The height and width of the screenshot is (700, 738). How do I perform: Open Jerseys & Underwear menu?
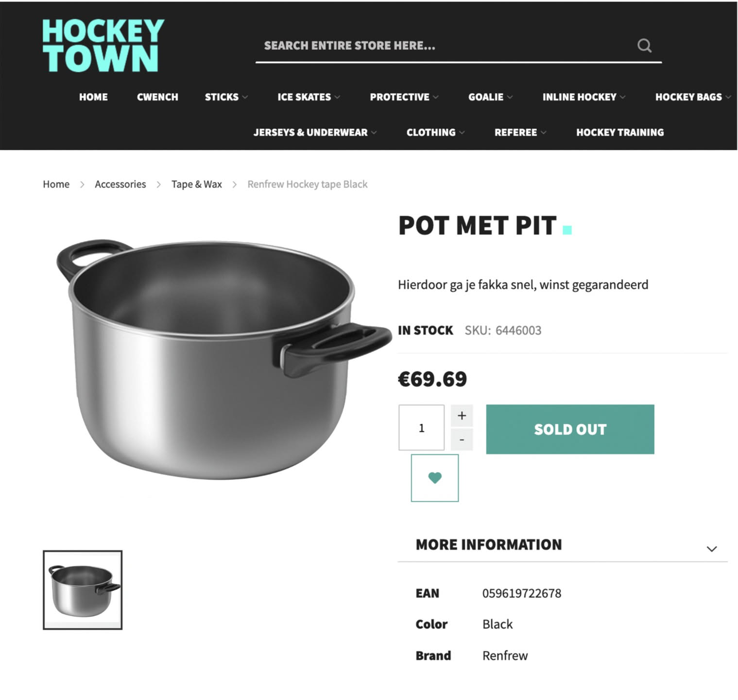(315, 132)
